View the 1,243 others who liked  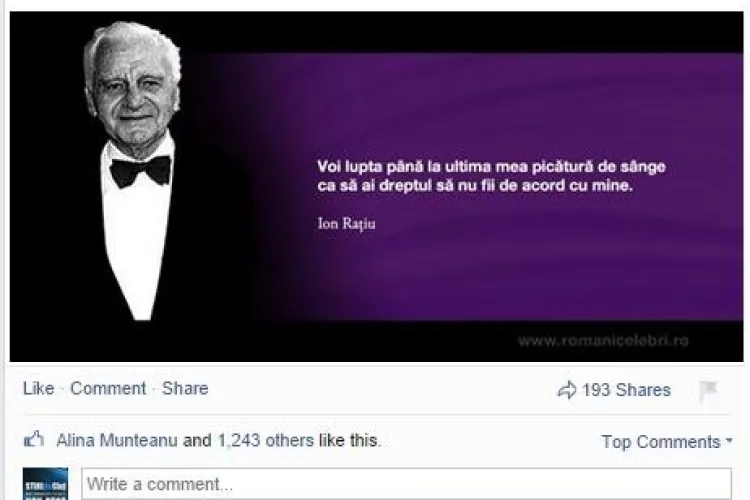point(266,440)
